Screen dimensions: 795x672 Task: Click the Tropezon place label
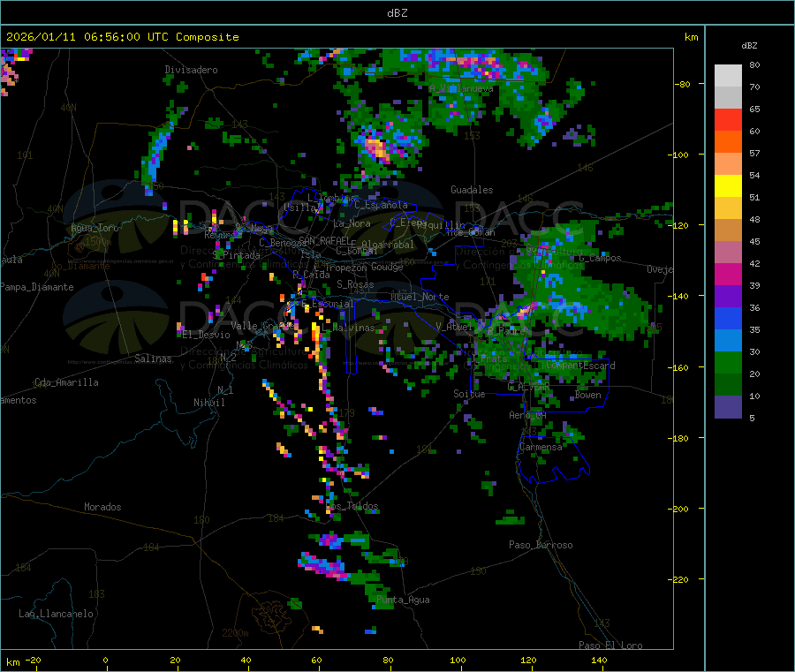345,267
